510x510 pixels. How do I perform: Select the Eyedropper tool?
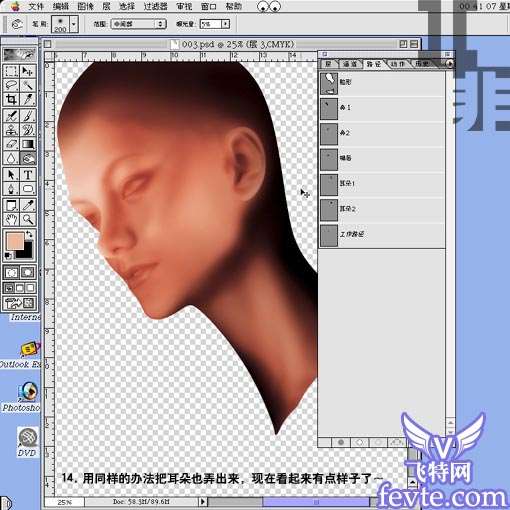[28, 205]
